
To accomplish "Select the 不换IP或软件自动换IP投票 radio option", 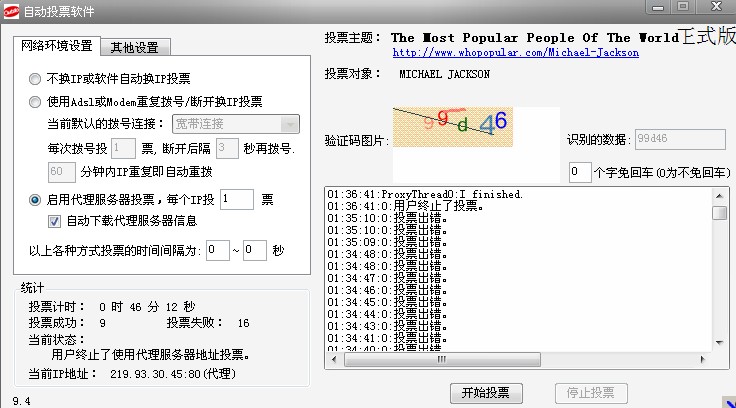I will tap(36, 78).
